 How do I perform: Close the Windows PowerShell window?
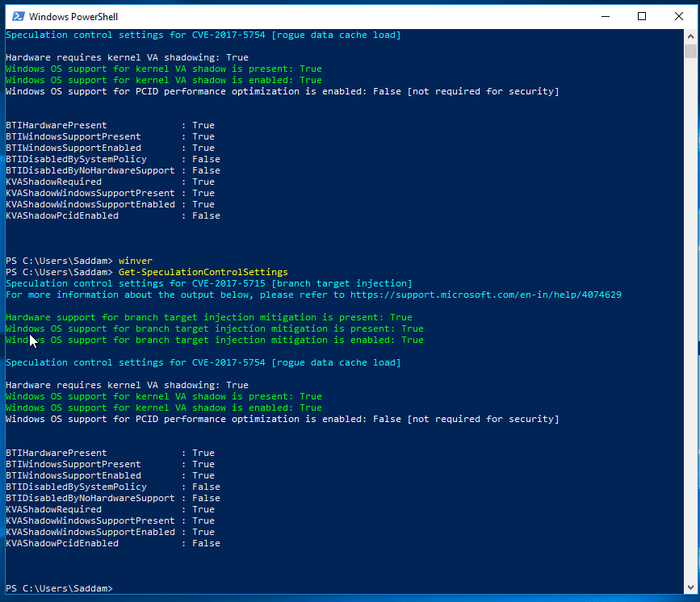(x=678, y=16)
